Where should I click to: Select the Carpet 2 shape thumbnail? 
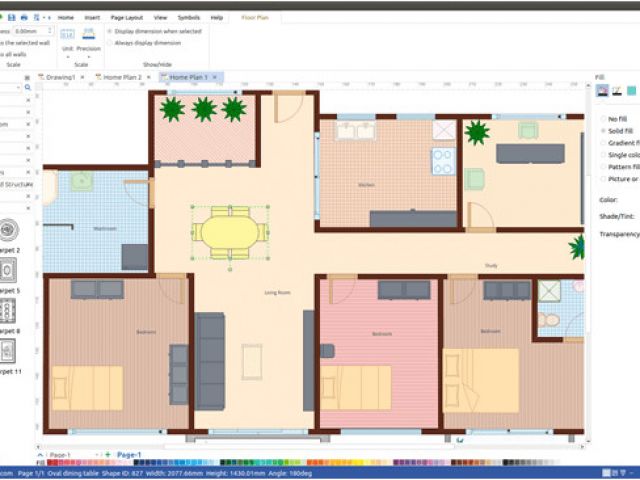tap(9, 230)
